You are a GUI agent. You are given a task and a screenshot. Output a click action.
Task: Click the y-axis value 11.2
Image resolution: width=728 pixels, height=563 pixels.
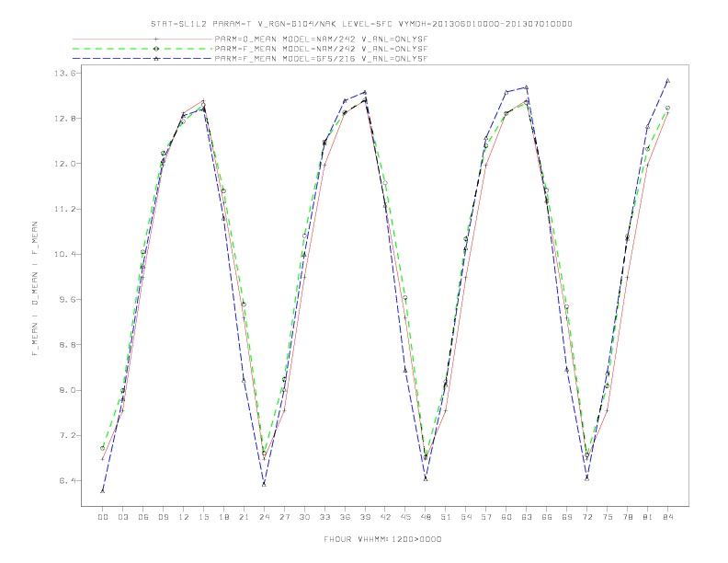click(64, 209)
